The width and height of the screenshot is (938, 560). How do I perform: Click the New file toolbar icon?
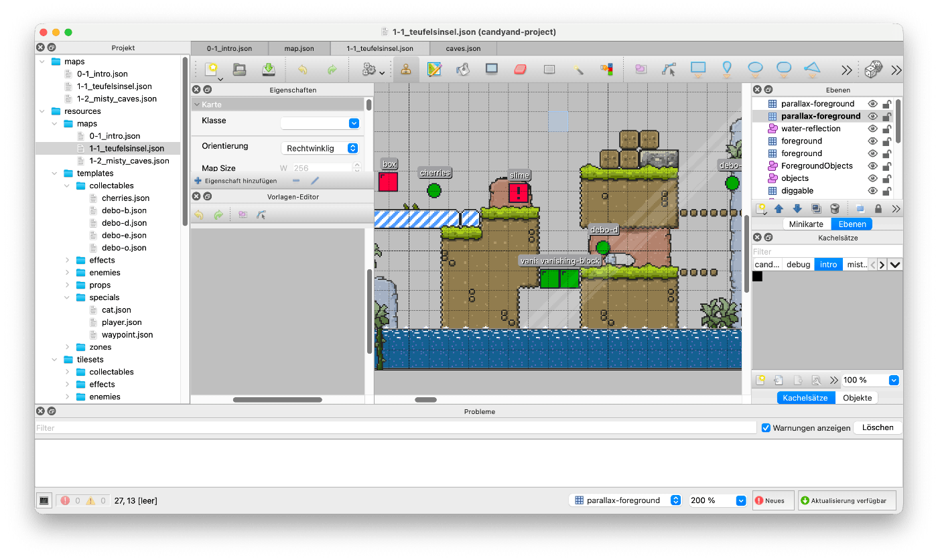(x=211, y=69)
